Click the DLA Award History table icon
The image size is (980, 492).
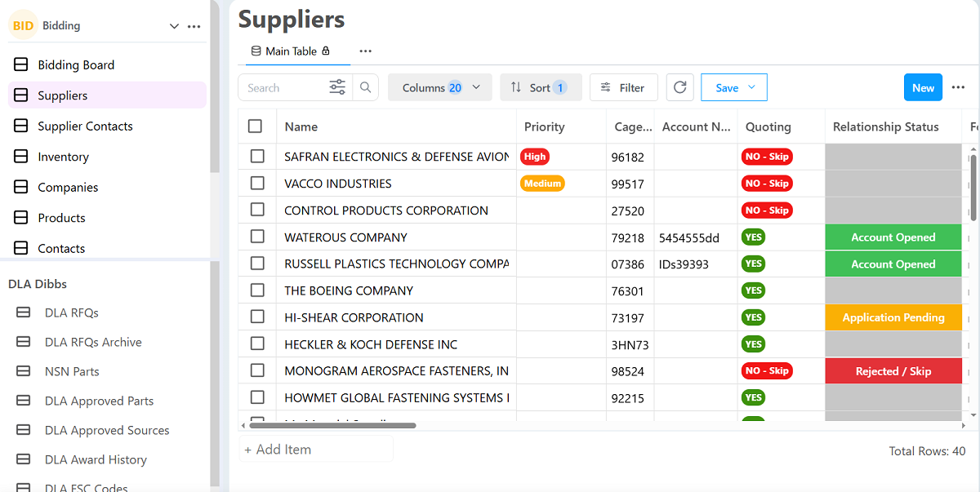(x=24, y=459)
